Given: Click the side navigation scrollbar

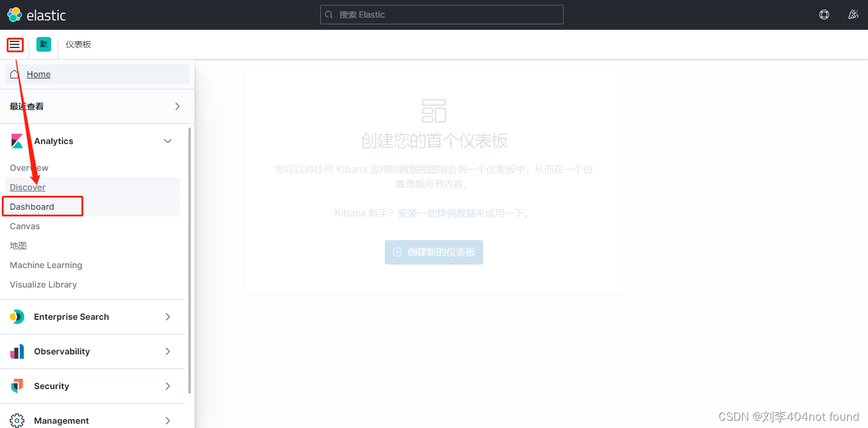Looking at the screenshot, I should click(x=190, y=260).
